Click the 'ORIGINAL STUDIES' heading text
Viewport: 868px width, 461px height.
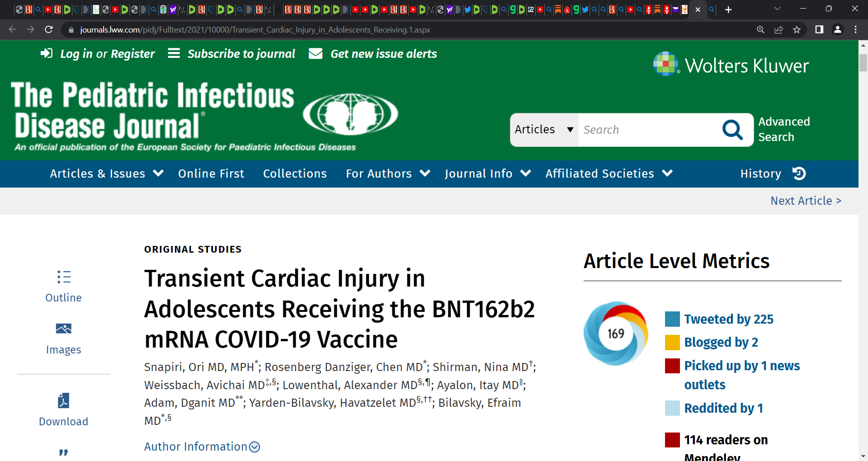pos(193,249)
